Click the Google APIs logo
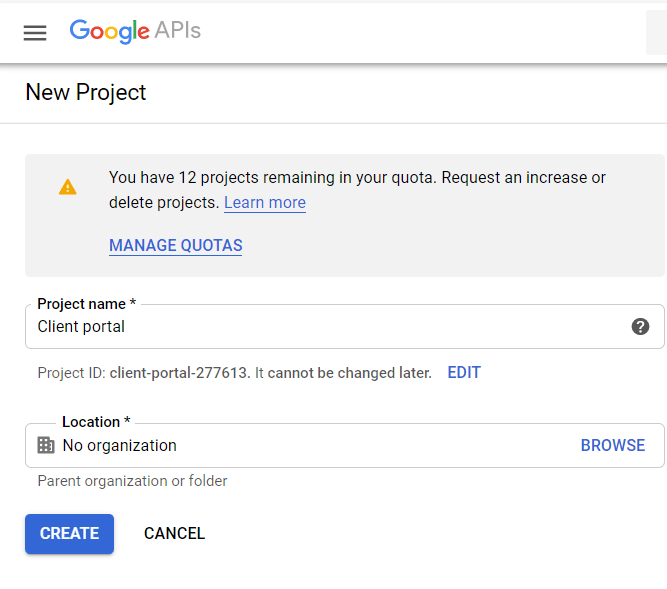Viewport: 667px width, 589px height. [135, 31]
